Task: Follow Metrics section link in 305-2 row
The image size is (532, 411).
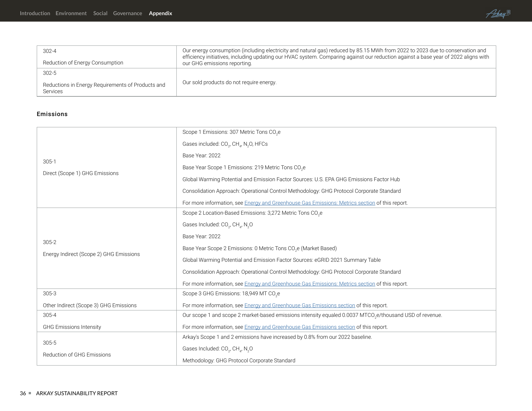Action: [x=310, y=284]
